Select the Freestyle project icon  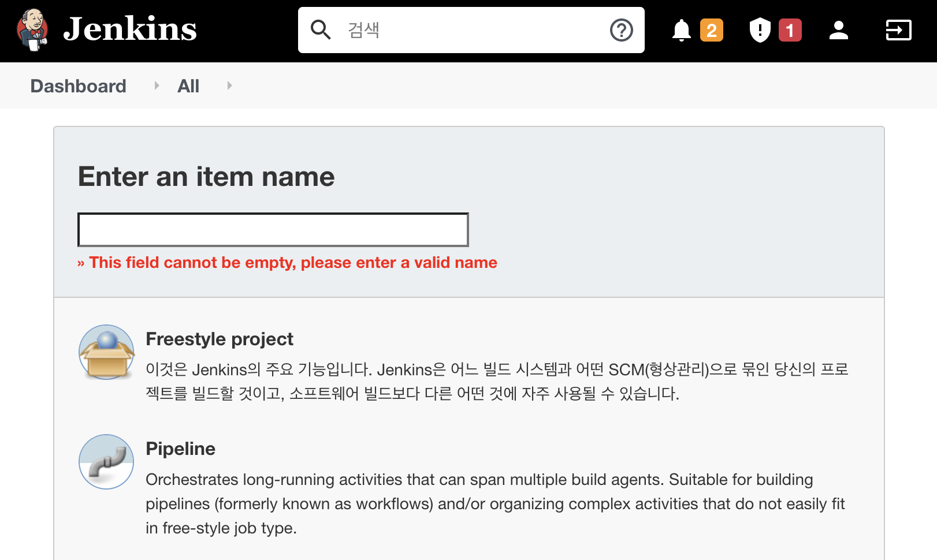106,352
